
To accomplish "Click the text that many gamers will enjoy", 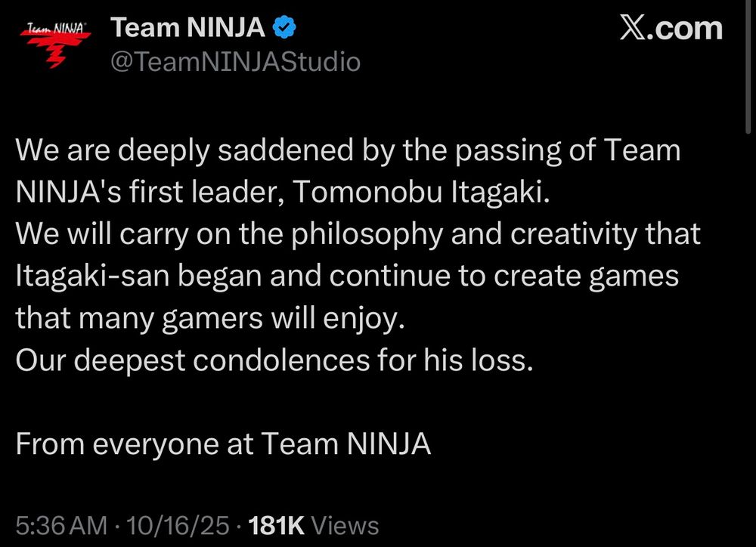I will coord(209,319).
